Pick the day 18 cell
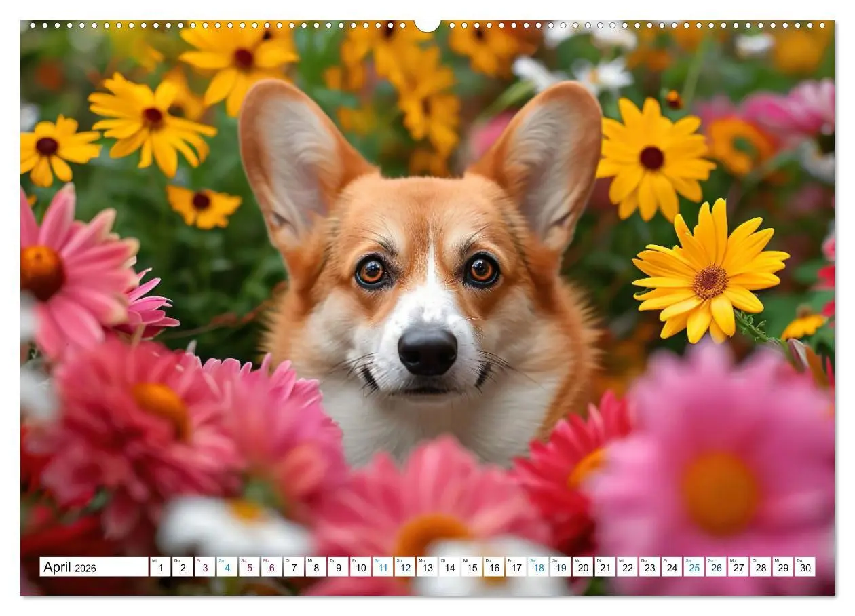This screenshot has width=855, height=616. (x=539, y=567)
